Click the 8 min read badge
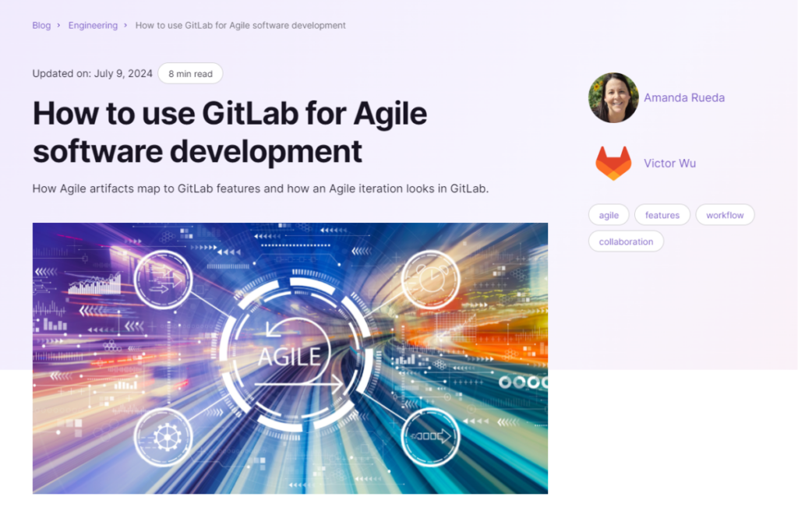Image resolution: width=798 pixels, height=532 pixels. coord(190,73)
